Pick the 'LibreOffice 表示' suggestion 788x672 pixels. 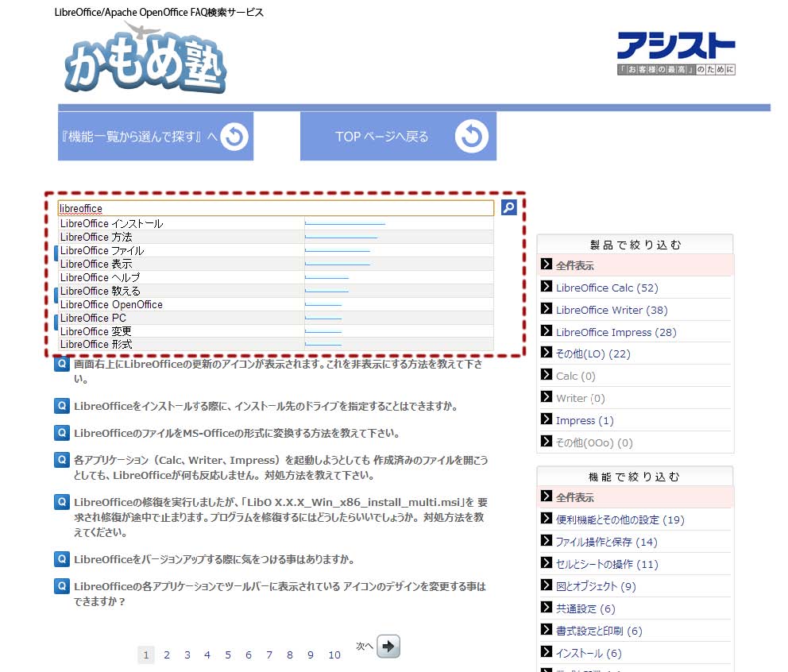[276, 264]
